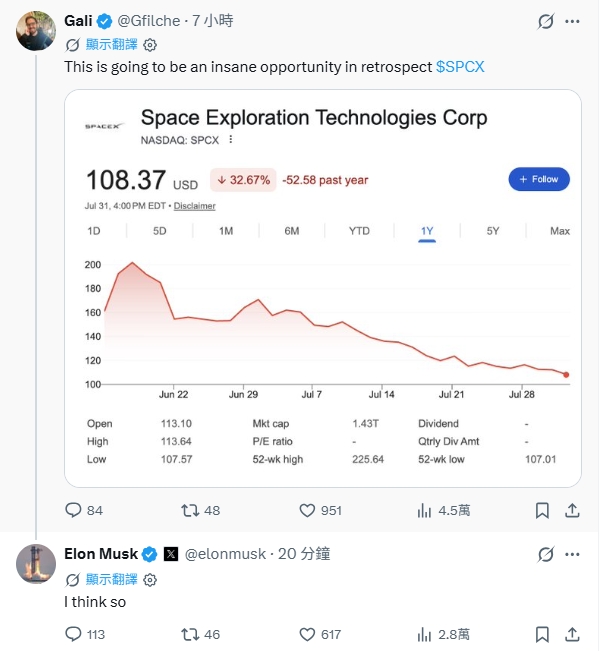Image resolution: width=601 pixels, height=651 pixels.
Task: Like Gali's post with 951 likes
Action: pos(307,510)
